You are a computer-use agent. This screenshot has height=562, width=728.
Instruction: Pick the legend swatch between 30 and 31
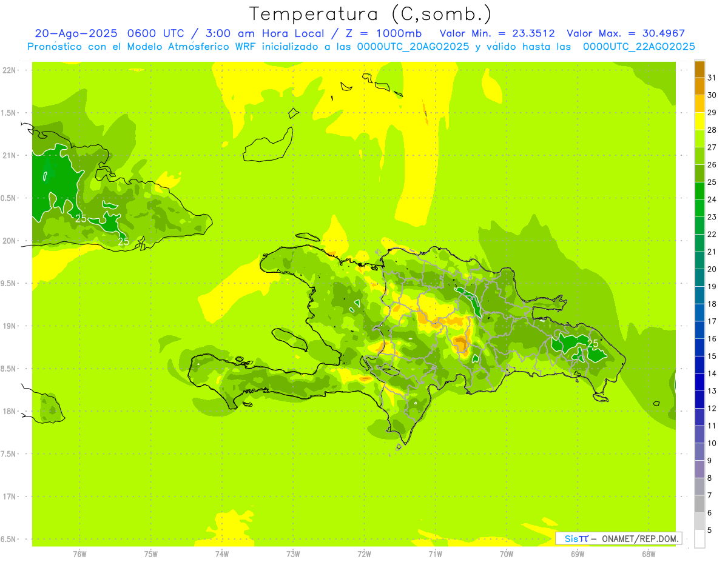tap(699, 87)
